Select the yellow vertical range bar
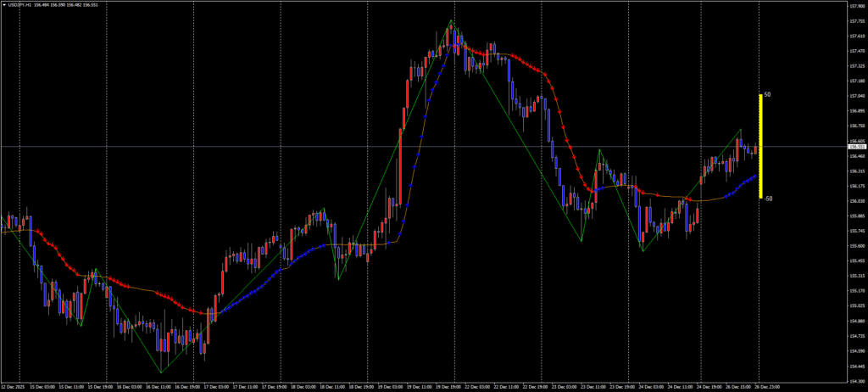 [x=760, y=146]
